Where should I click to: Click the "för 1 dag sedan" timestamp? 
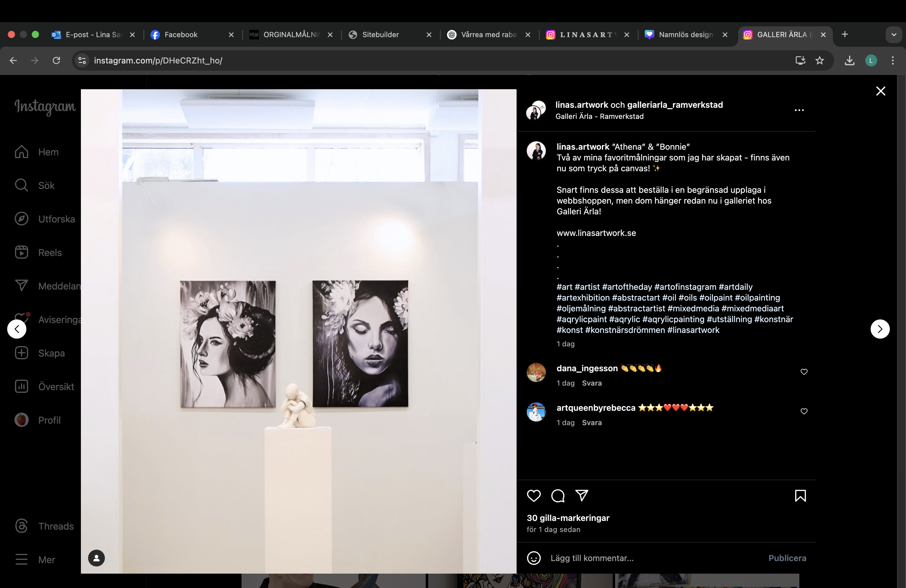click(553, 529)
